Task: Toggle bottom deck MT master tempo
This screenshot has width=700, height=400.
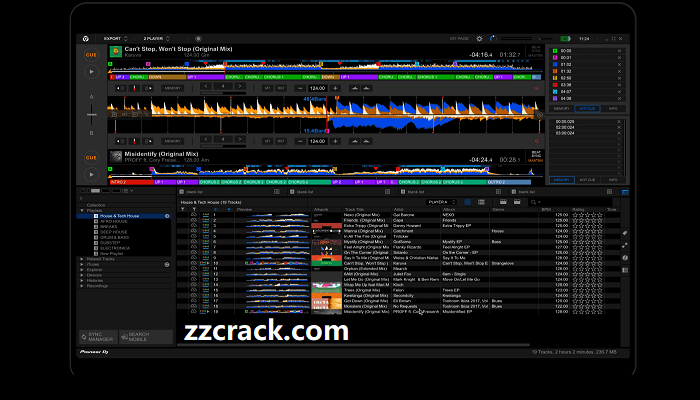Action: click(x=267, y=141)
